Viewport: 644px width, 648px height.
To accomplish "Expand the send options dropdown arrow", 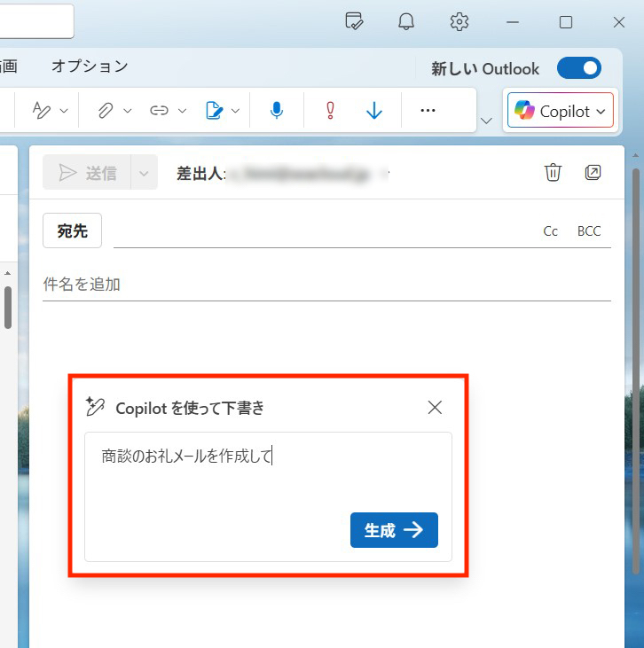I will pos(144,173).
